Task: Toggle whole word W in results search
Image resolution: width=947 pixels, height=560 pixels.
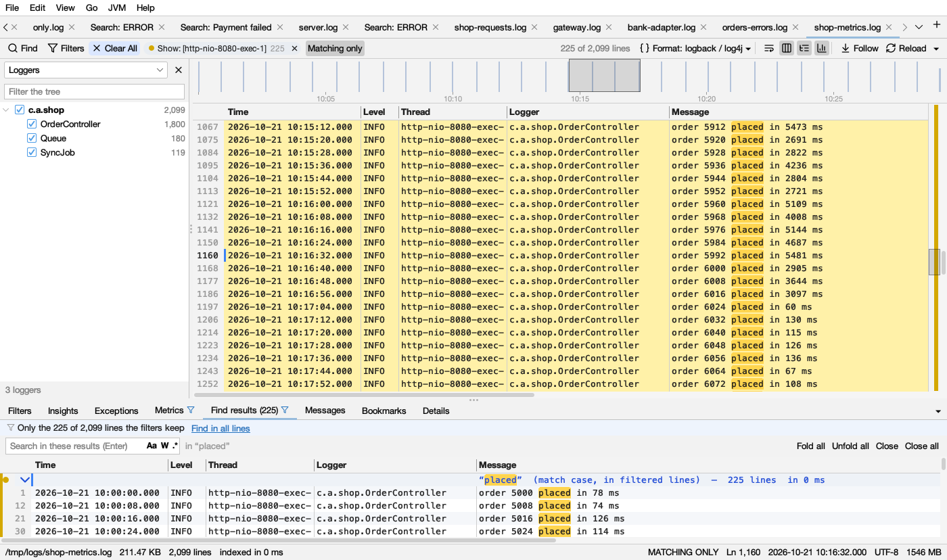Action: click(164, 446)
